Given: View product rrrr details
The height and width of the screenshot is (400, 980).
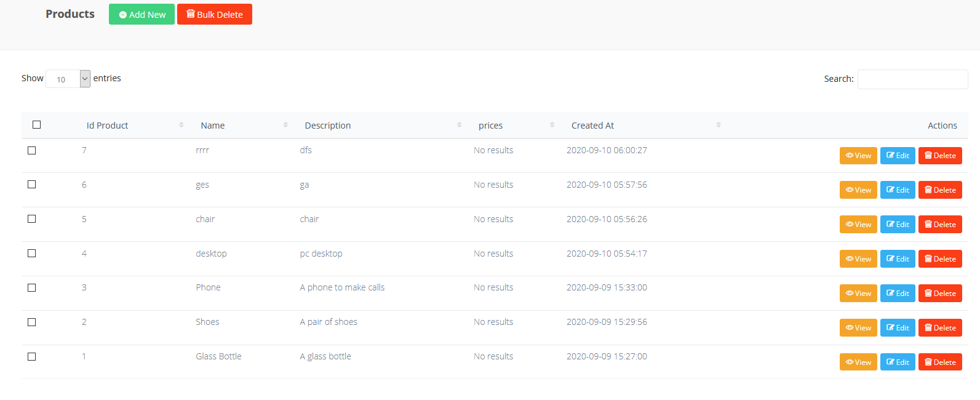Looking at the screenshot, I should pyautogui.click(x=858, y=156).
